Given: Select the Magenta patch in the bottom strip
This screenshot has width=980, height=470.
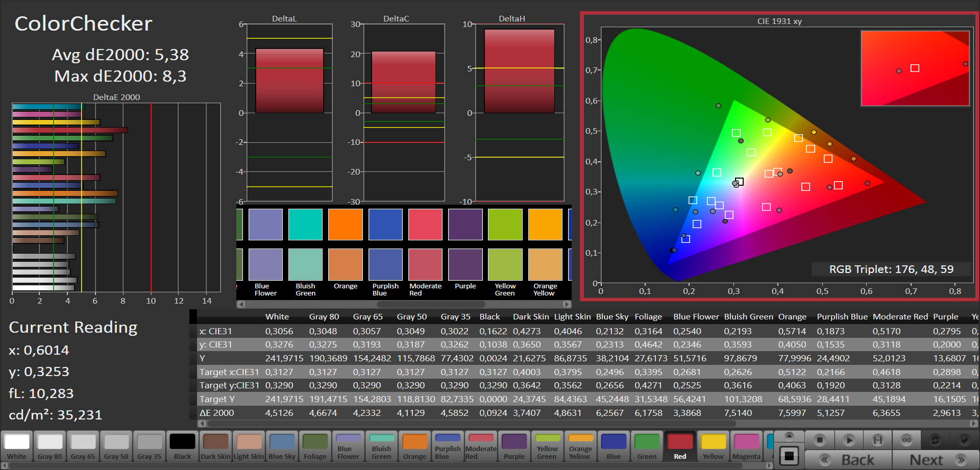Looking at the screenshot, I should pos(746,447).
